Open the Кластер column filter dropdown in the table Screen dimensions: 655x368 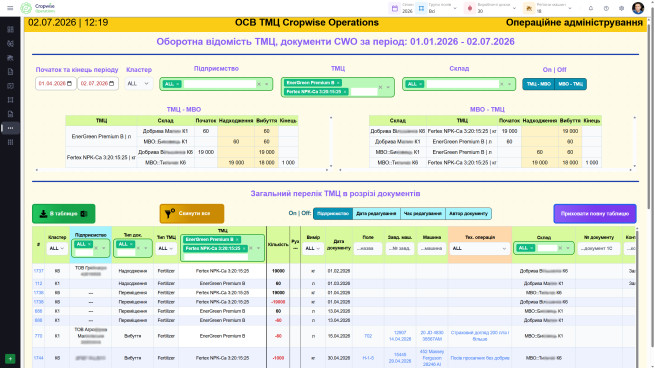pyautogui.click(x=57, y=248)
